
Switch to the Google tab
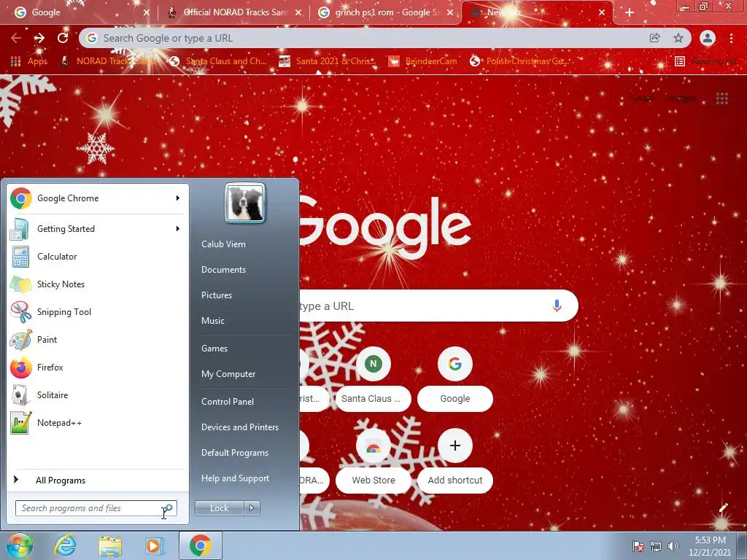coord(81,13)
